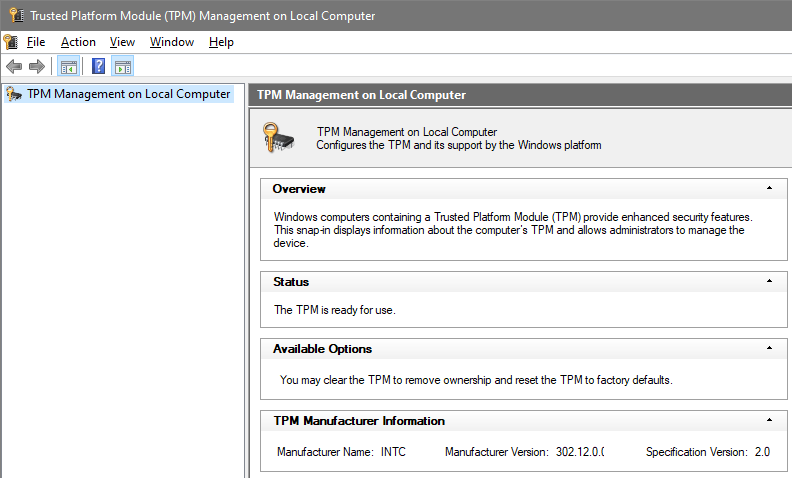Click the large key and chip icon
Screen dimensions: 792x478
point(279,137)
